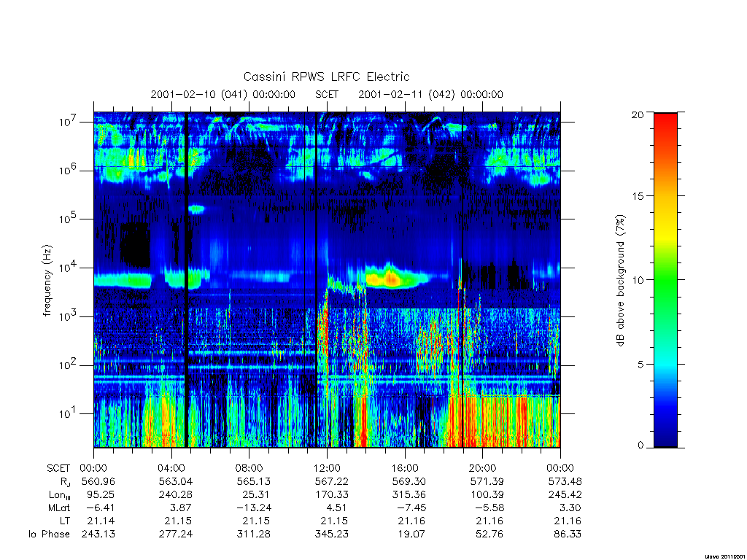Screen dimensions: 747x560
Task: Click the 10^2 frequency tick label
Action: coord(69,365)
